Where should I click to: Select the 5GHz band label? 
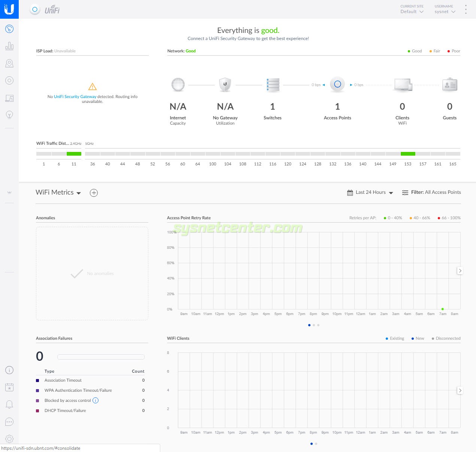(89, 144)
